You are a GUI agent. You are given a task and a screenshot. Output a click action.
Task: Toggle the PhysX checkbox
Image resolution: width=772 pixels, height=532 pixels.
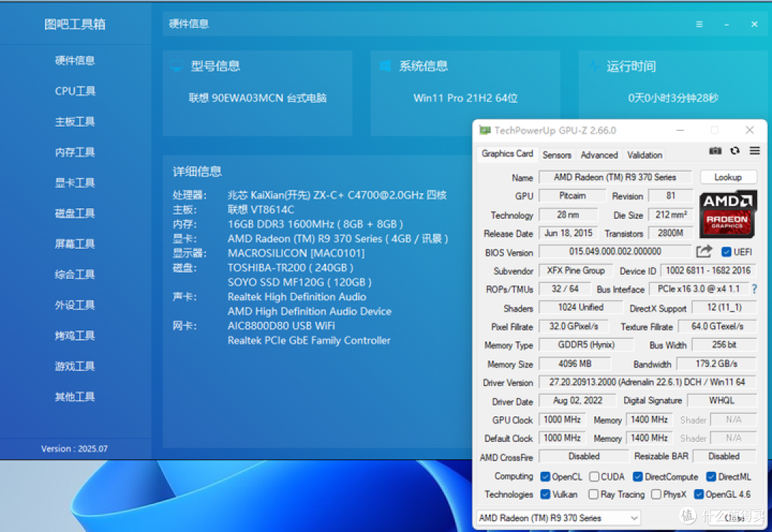click(655, 494)
